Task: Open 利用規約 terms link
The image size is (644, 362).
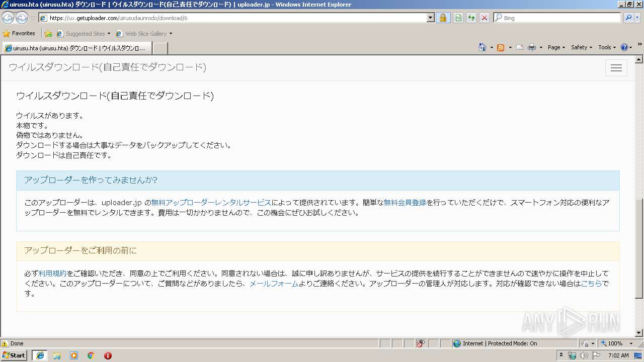Action: click(x=52, y=274)
